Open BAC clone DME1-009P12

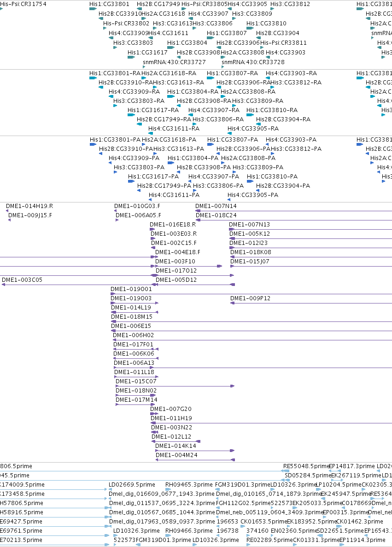pyautogui.click(x=250, y=298)
